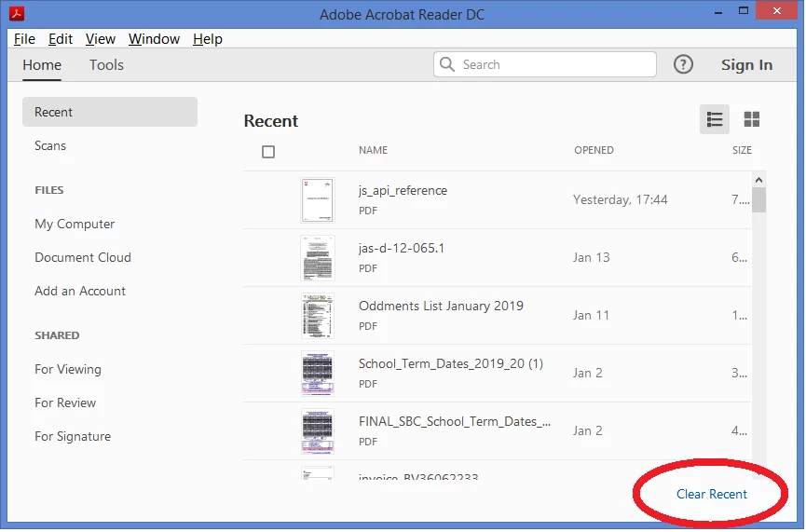
Task: Click the Adobe Acrobat logo in title bar
Action: pyautogui.click(x=17, y=13)
